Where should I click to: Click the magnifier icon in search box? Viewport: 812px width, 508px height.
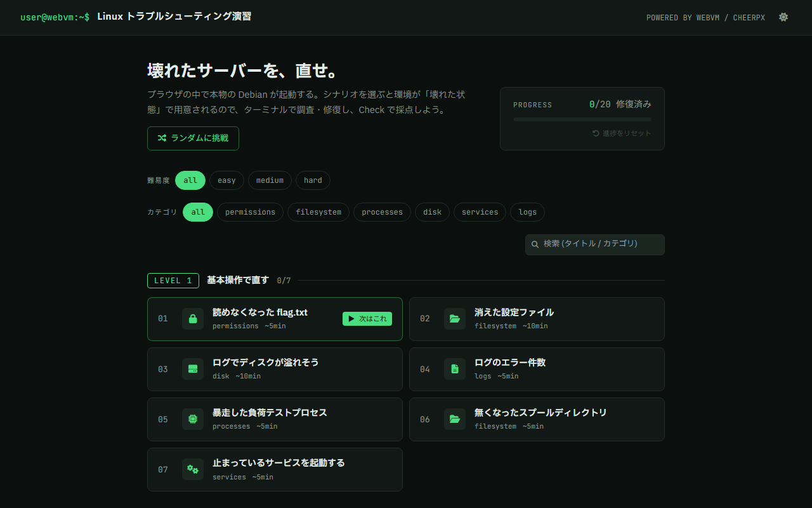(535, 244)
